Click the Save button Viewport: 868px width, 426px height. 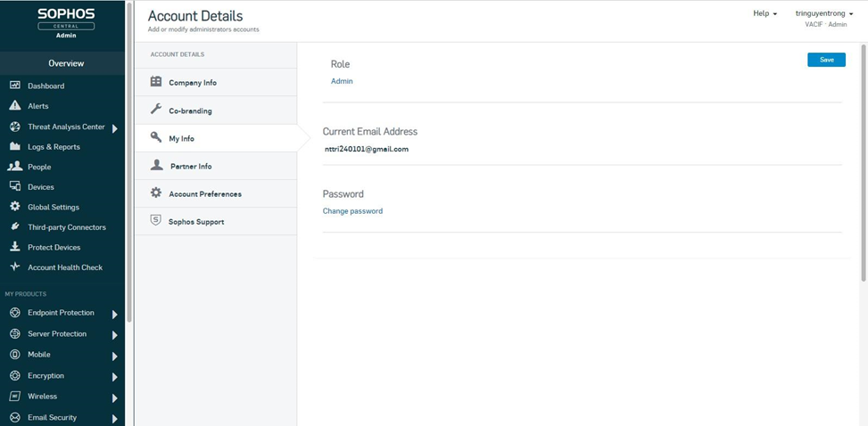pos(826,60)
